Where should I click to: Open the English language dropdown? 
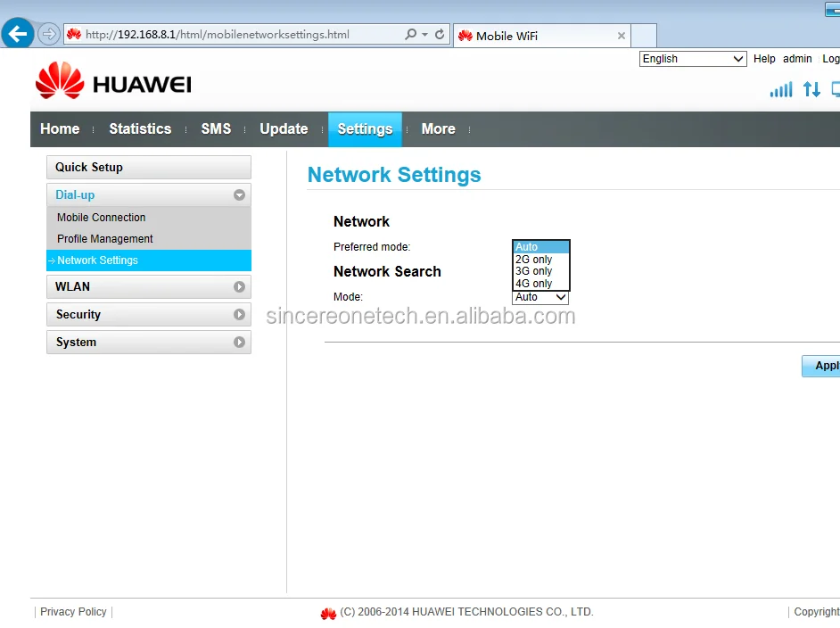pyautogui.click(x=692, y=58)
